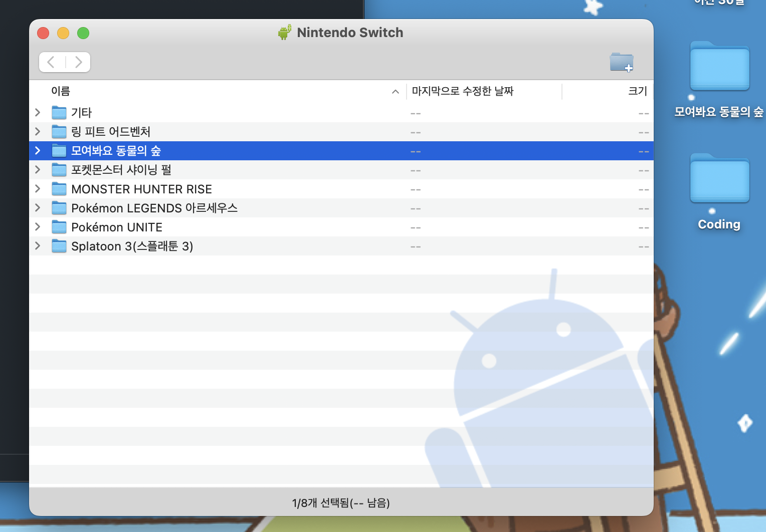Select the Pokémon UNITE row
The height and width of the screenshot is (532, 766).
click(341, 227)
